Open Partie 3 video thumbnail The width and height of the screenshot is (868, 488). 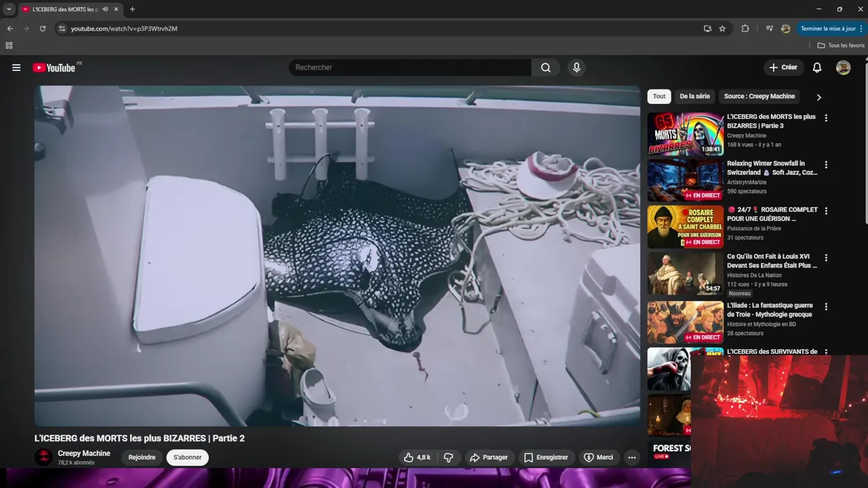click(685, 134)
